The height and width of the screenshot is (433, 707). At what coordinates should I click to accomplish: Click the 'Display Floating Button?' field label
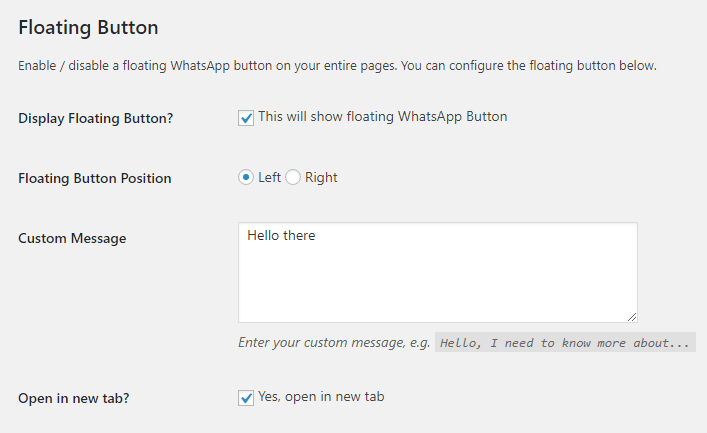tap(96, 118)
